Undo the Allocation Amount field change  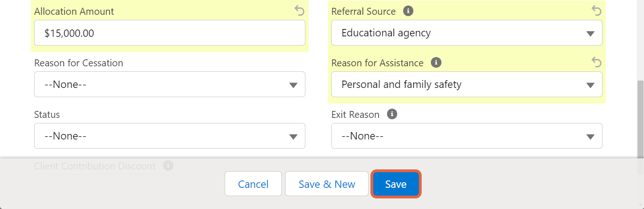point(299,10)
